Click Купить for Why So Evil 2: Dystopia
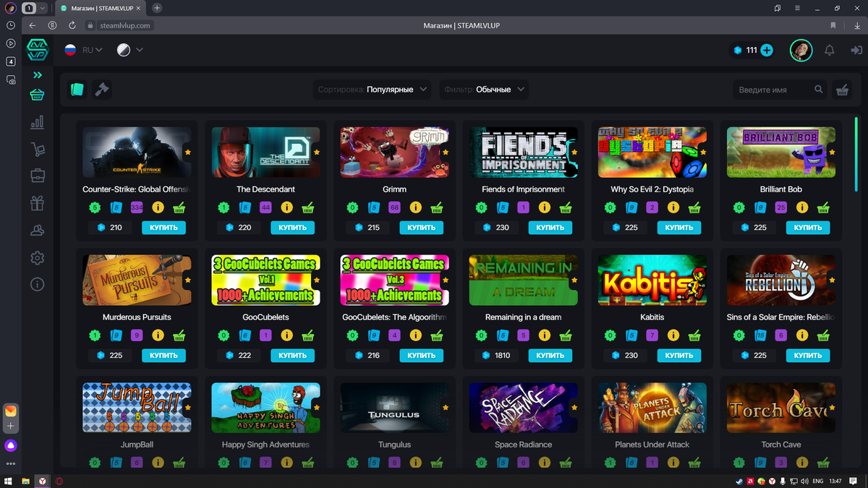 (678, 227)
